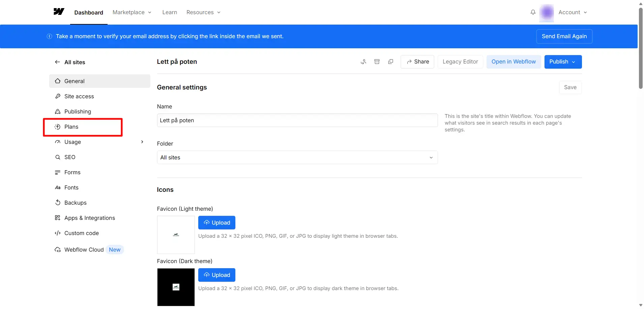The height and width of the screenshot is (309, 644).
Task: Switch to the Learn tab
Action: (x=169, y=12)
